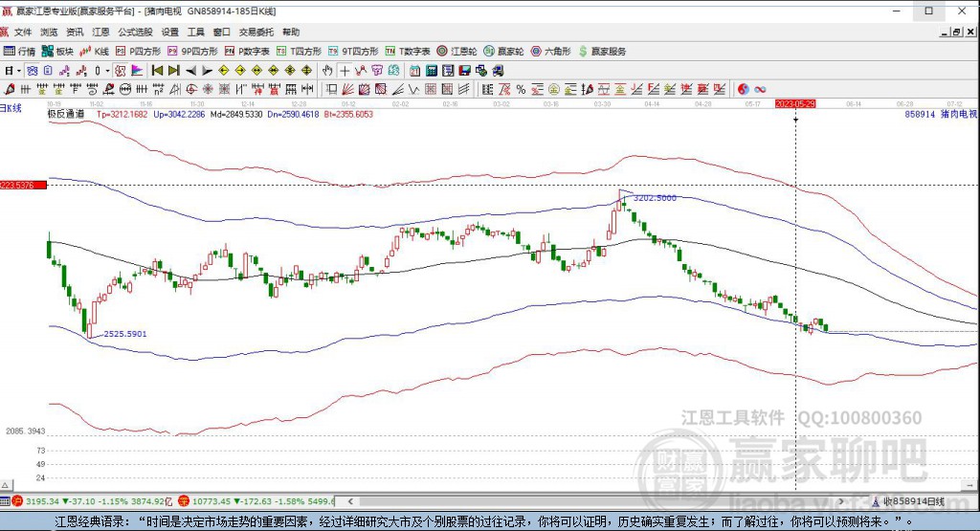This screenshot has width=980, height=531.
Task: Jump to last bar with skip-forward icon
Action: coord(174,71)
